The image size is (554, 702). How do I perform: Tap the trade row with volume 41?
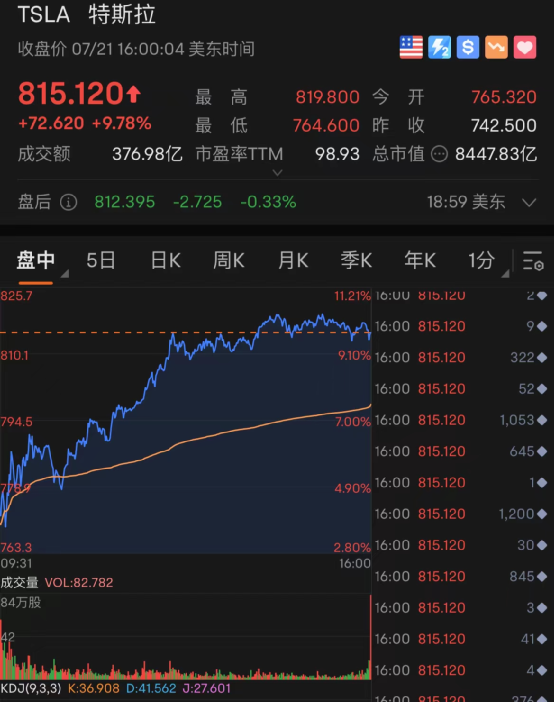point(461,639)
